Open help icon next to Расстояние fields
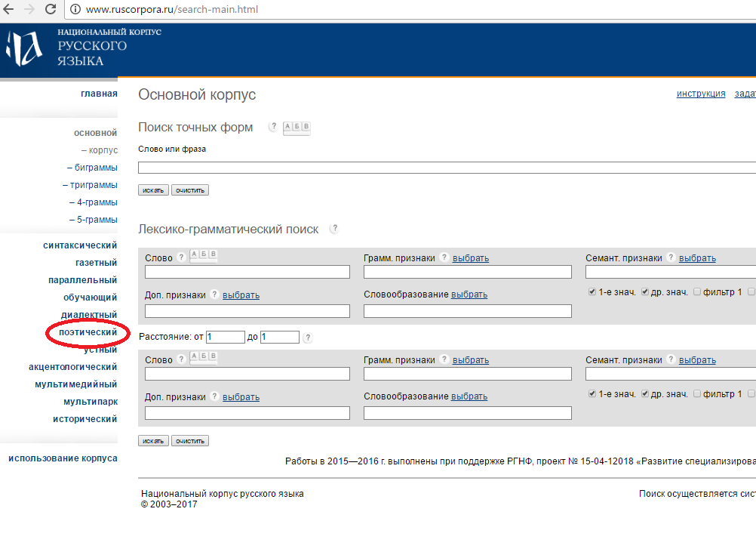Image resolution: width=756 pixels, height=555 pixels. point(308,338)
